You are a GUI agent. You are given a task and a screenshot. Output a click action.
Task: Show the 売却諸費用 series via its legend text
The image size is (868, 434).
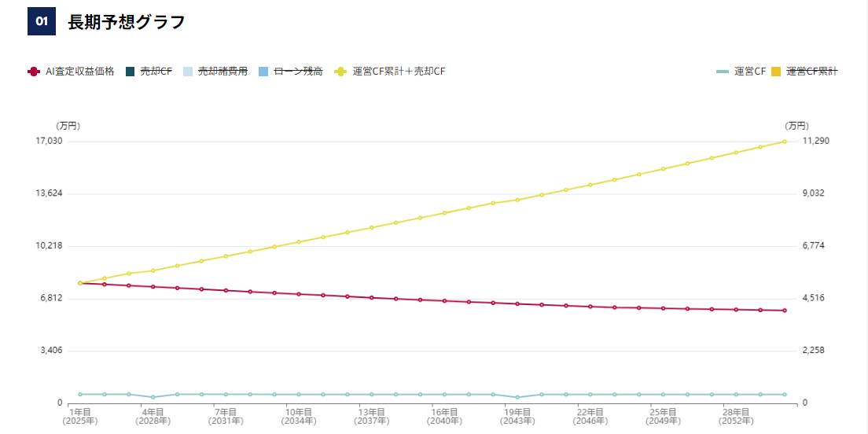coord(223,72)
